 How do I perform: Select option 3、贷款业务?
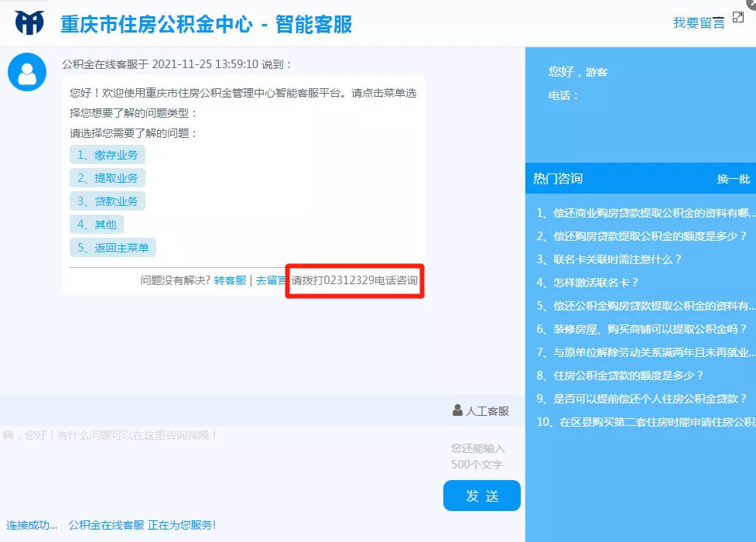click(108, 201)
